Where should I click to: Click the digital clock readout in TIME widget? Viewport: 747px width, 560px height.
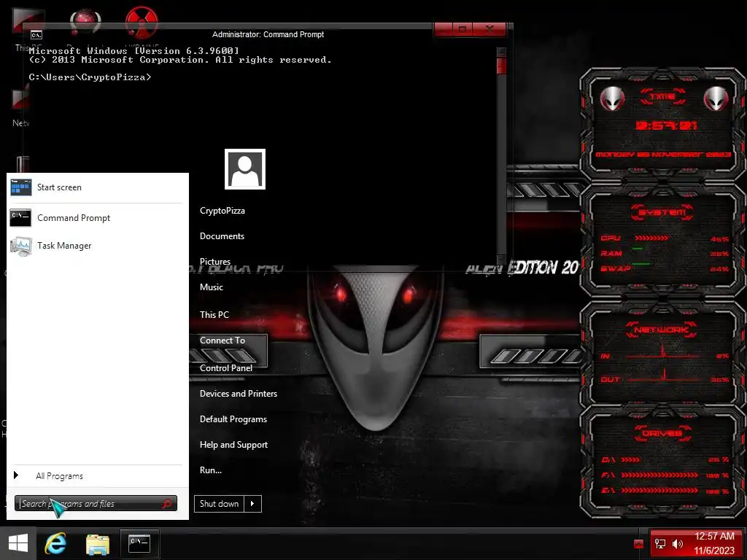tap(667, 125)
